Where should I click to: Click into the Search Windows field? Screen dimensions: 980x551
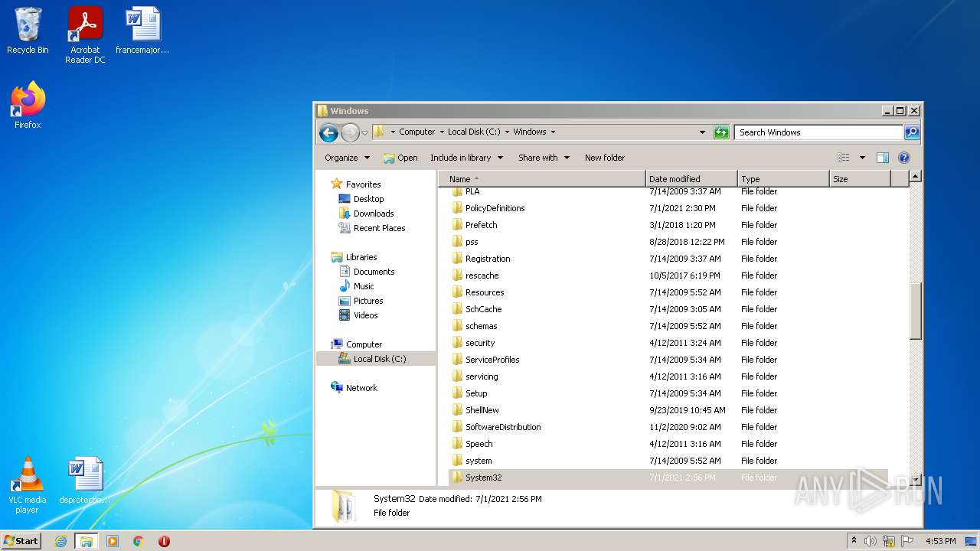pyautogui.click(x=818, y=132)
